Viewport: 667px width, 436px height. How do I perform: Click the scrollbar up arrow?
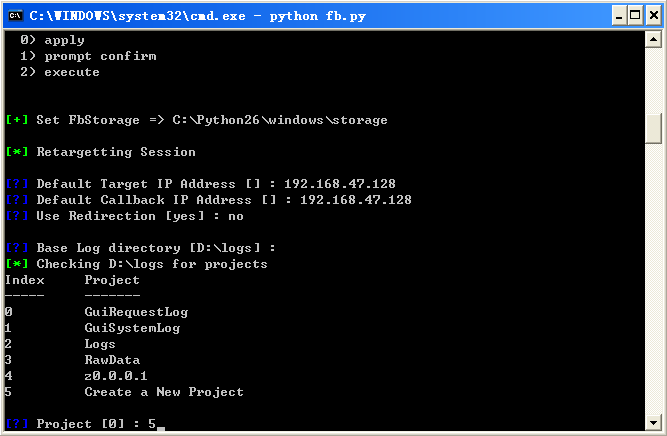pos(653,40)
